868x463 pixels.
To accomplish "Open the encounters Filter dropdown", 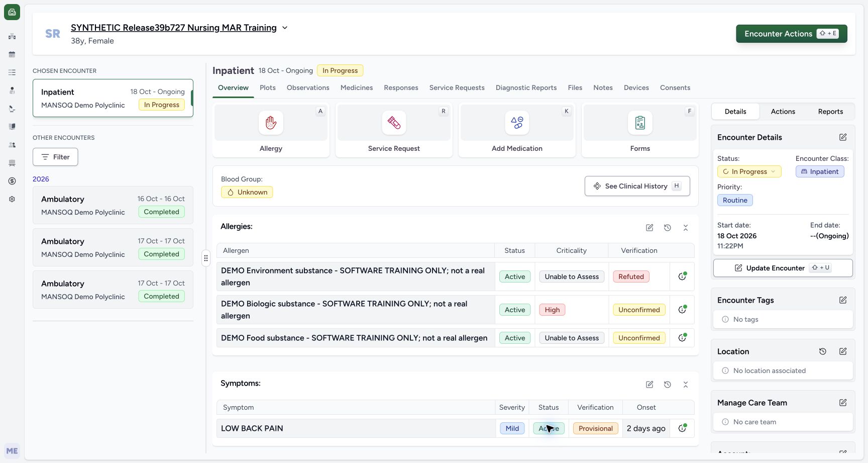I will pyautogui.click(x=55, y=157).
